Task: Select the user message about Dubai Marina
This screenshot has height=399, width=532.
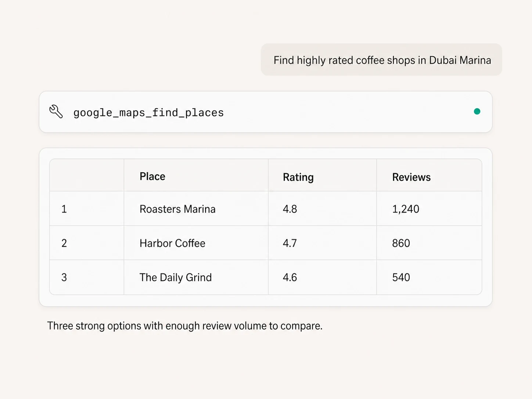Action: [x=381, y=60]
